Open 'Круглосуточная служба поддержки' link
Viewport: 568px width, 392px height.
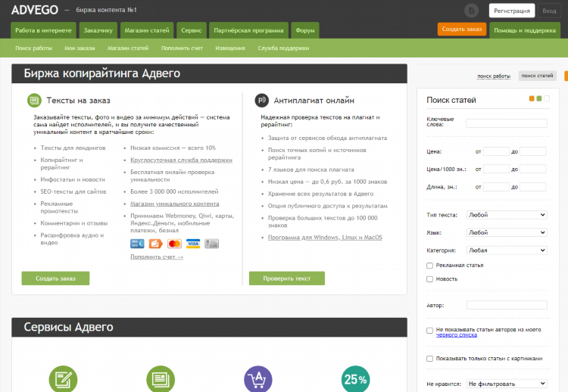(181, 160)
